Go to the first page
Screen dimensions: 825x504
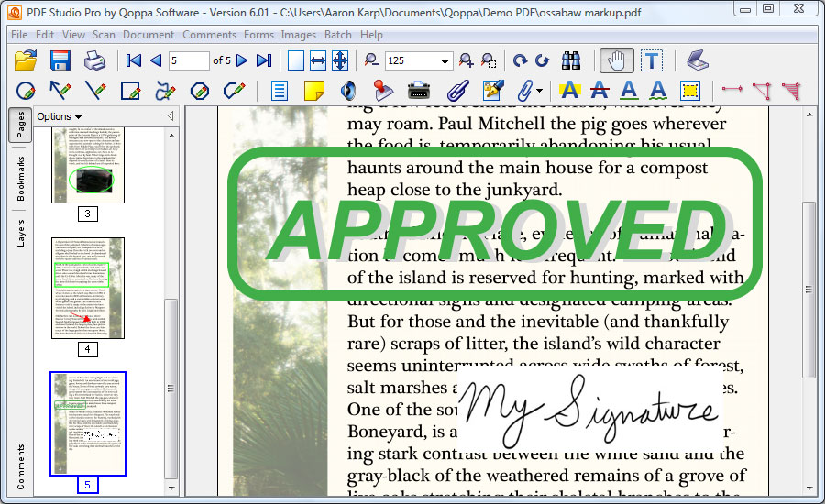point(134,60)
